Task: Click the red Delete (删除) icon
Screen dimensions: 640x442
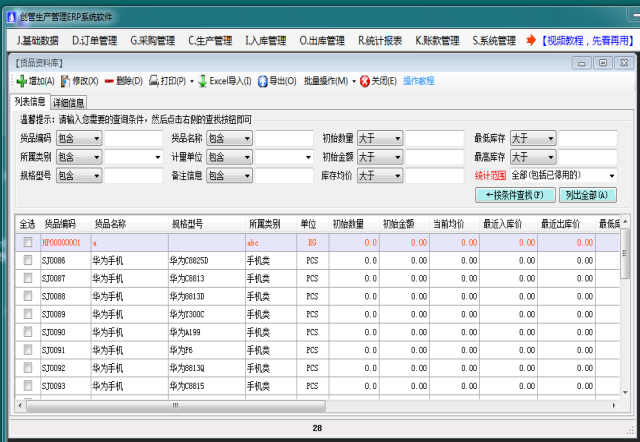Action: coord(109,81)
